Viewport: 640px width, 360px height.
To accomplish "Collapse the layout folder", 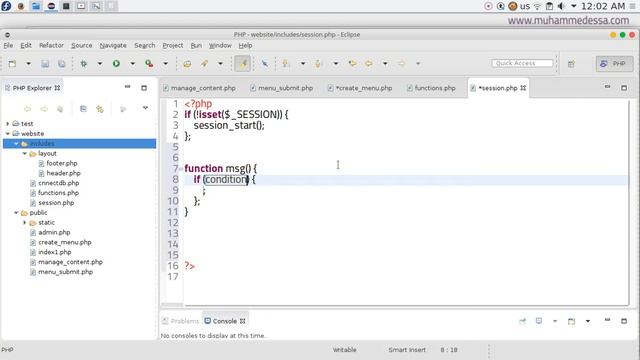I will pos(24,153).
